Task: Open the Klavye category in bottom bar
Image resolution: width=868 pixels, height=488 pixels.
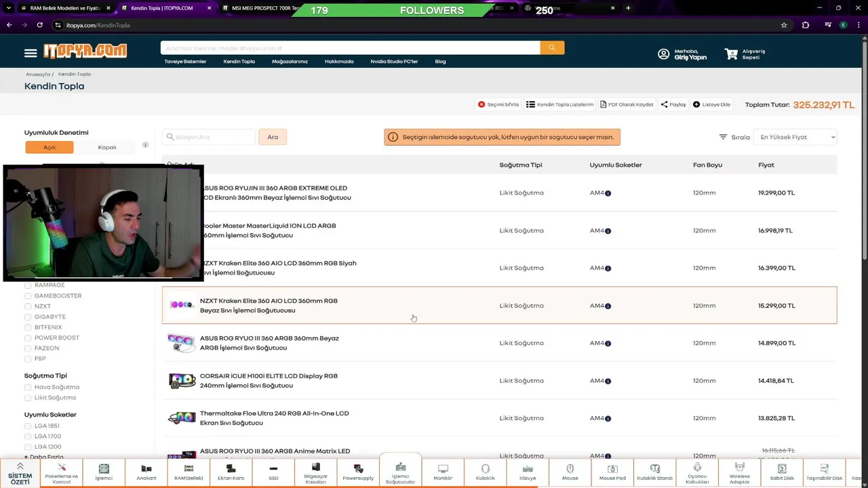Action: (x=528, y=472)
